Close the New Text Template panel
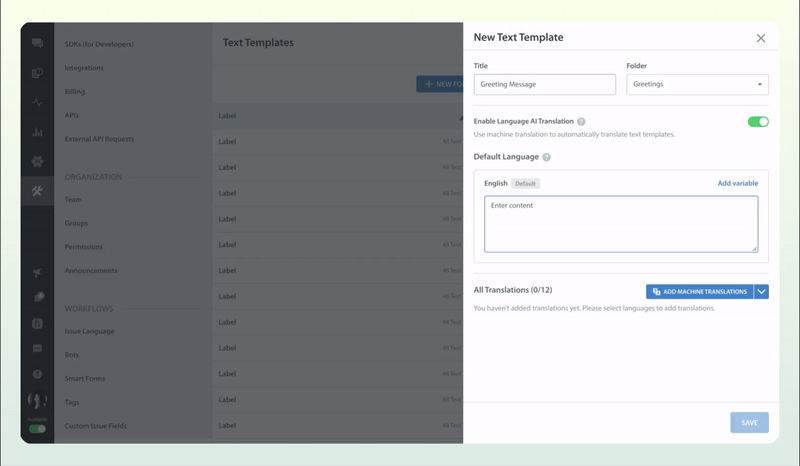This screenshot has height=466, width=800. pos(760,38)
